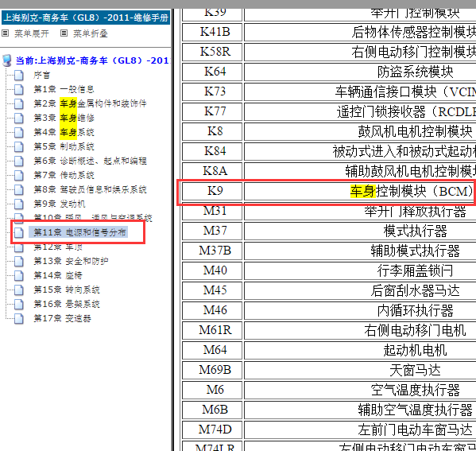Open the 序言 tree entry

[41, 75]
